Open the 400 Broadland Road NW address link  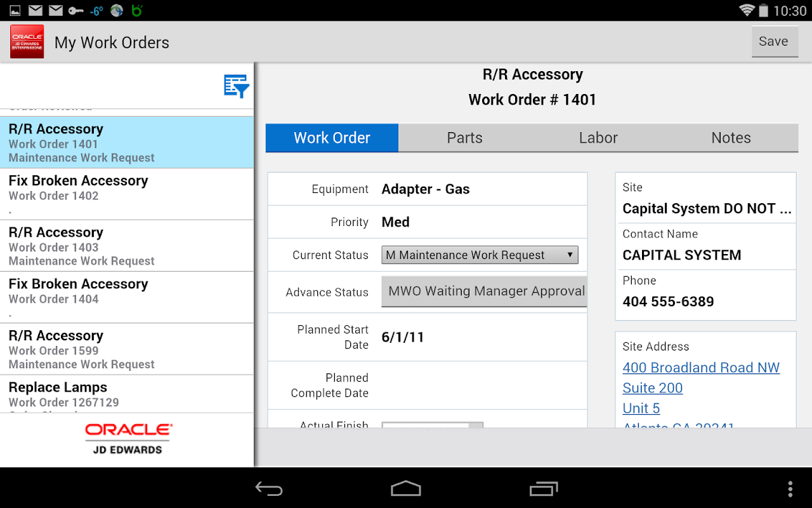(x=701, y=368)
